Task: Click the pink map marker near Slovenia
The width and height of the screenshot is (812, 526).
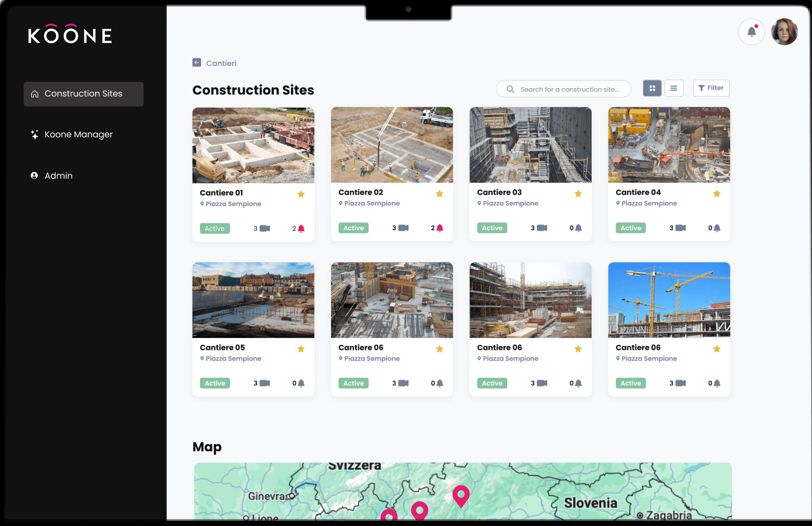Action: click(461, 496)
